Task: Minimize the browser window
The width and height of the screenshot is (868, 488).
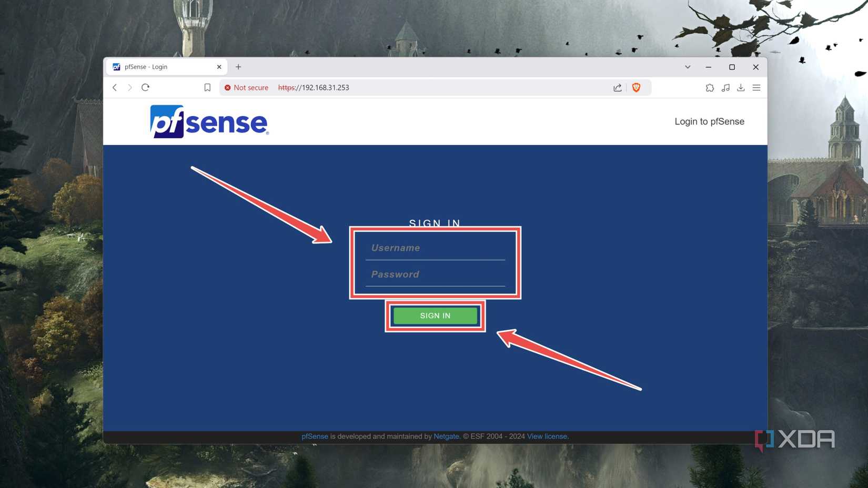Action: tap(709, 67)
